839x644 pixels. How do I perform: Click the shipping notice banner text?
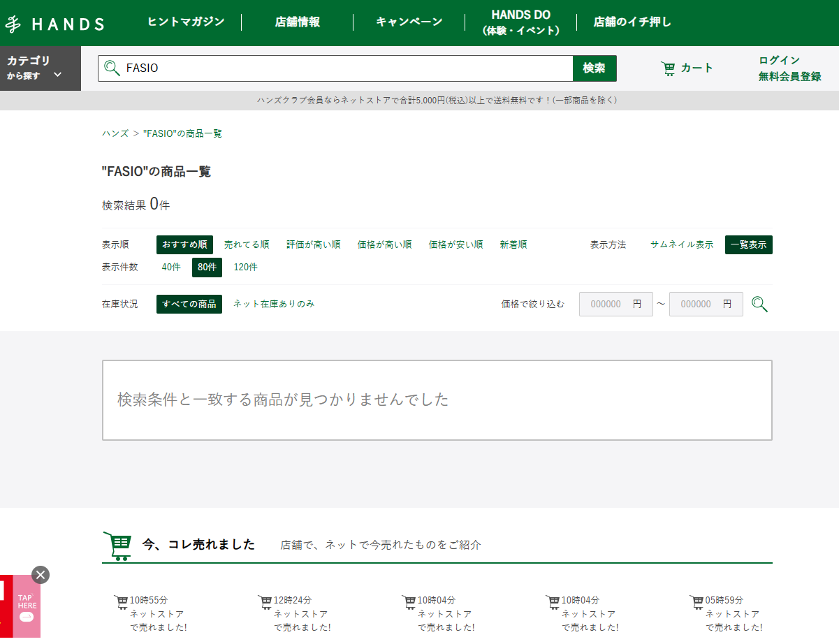(437, 101)
